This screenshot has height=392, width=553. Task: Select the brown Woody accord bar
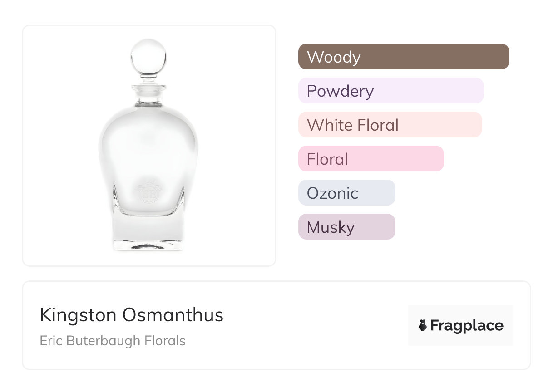(x=404, y=57)
